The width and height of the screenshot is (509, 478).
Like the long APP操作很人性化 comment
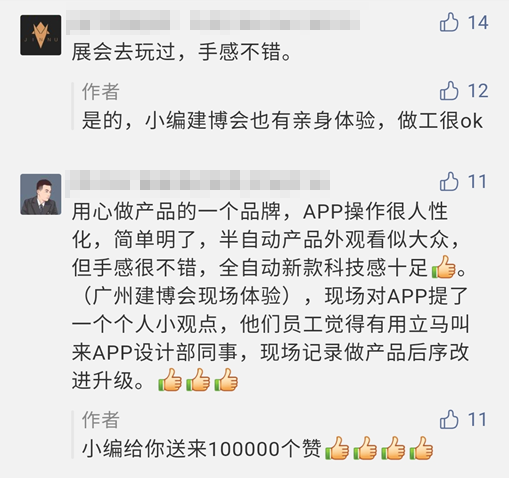click(449, 182)
